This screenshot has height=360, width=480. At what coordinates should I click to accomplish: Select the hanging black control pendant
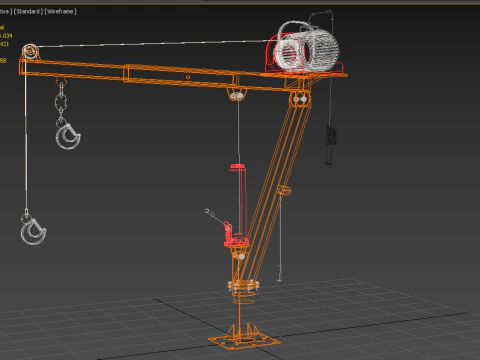[x=330, y=144]
